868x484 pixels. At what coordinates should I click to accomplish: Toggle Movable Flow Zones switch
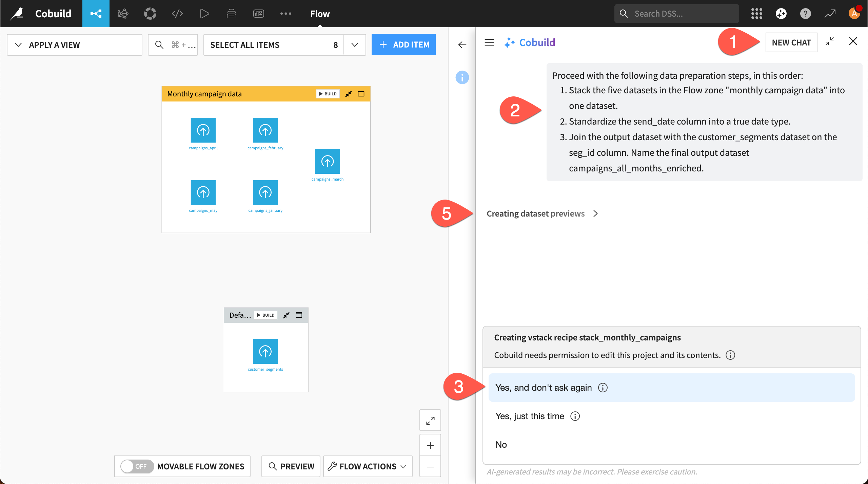[137, 466]
